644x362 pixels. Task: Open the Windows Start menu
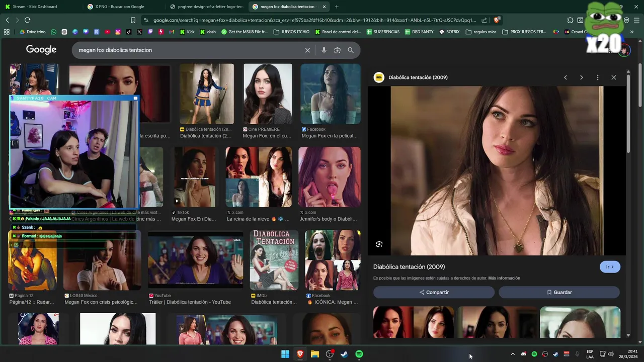coord(285,354)
